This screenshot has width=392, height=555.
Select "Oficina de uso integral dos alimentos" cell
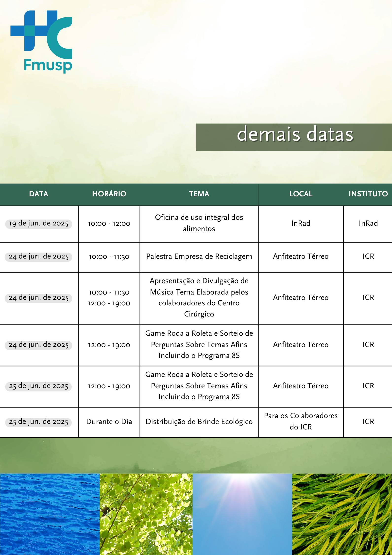199,223
